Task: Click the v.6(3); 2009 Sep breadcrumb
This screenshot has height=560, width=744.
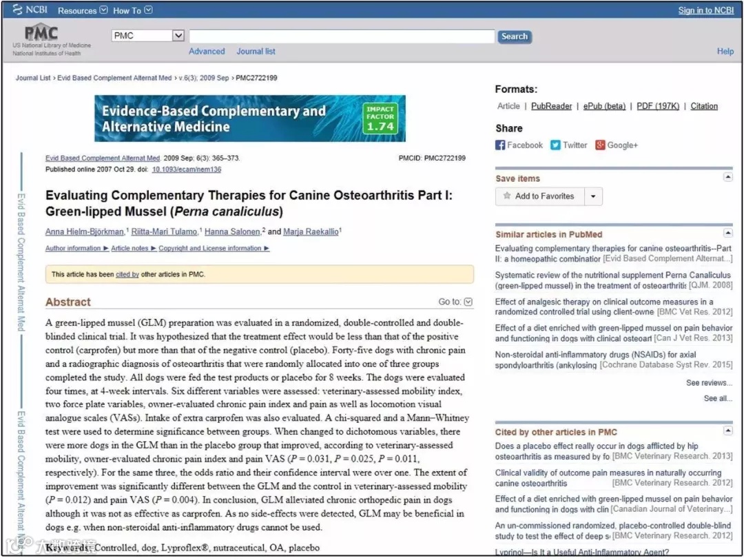Action: tap(203, 78)
